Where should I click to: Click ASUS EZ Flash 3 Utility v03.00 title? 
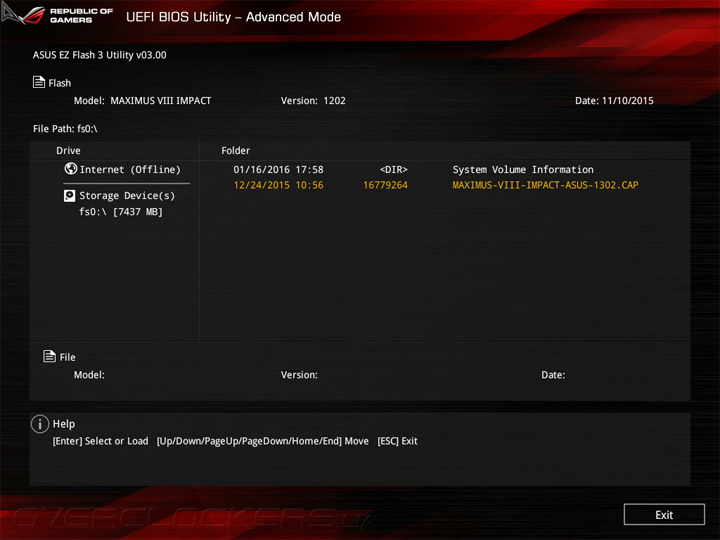click(x=99, y=55)
